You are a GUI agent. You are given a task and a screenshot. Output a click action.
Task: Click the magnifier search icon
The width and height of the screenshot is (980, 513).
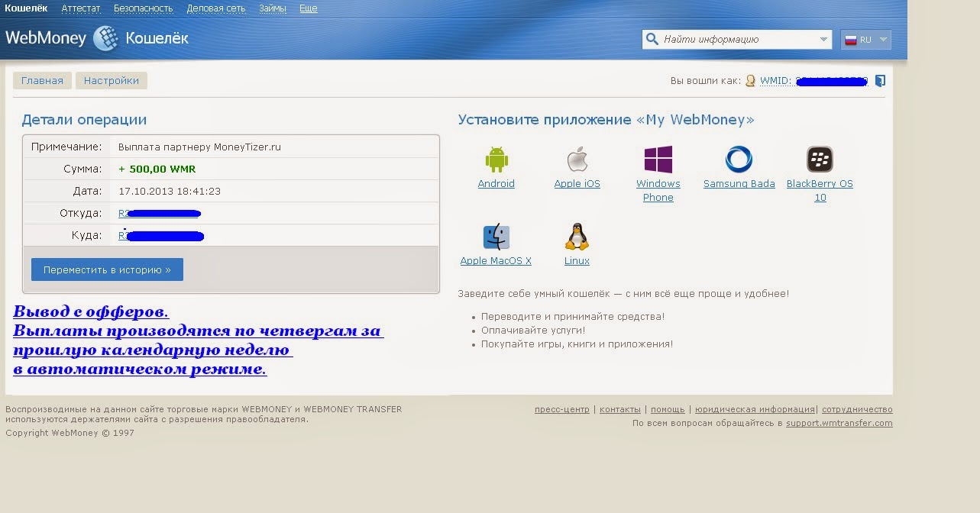pyautogui.click(x=652, y=39)
